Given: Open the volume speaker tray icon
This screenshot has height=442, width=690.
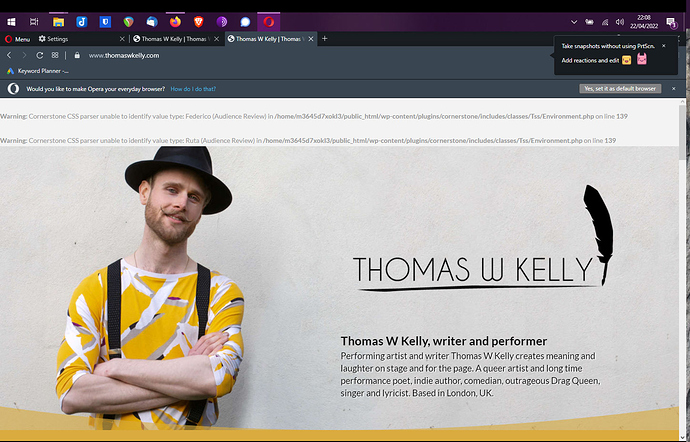Looking at the screenshot, I should coord(620,22).
